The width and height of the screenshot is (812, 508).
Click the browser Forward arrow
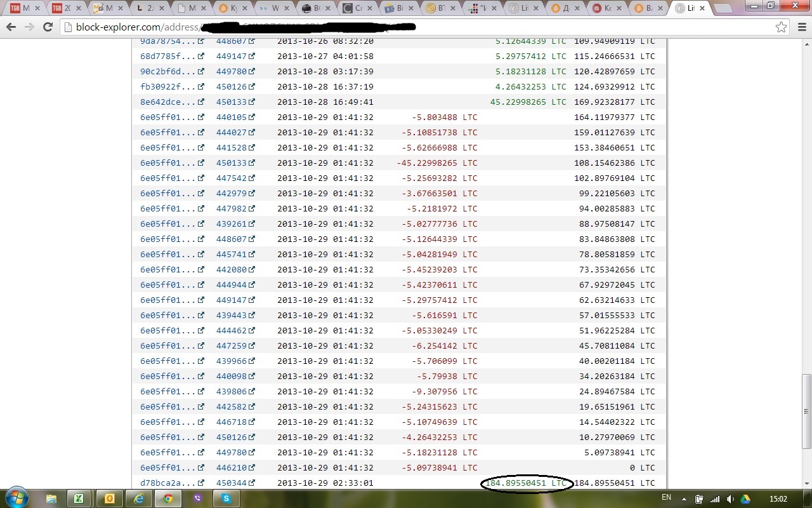(x=29, y=27)
